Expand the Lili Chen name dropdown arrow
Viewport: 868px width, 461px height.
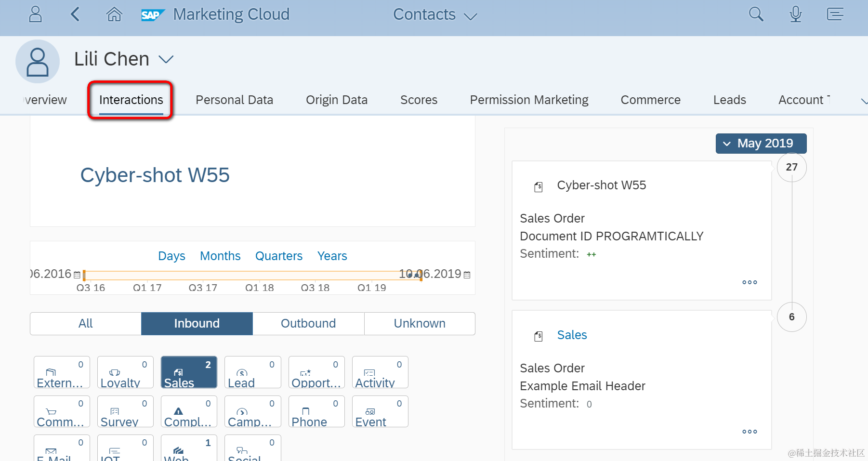tap(166, 60)
